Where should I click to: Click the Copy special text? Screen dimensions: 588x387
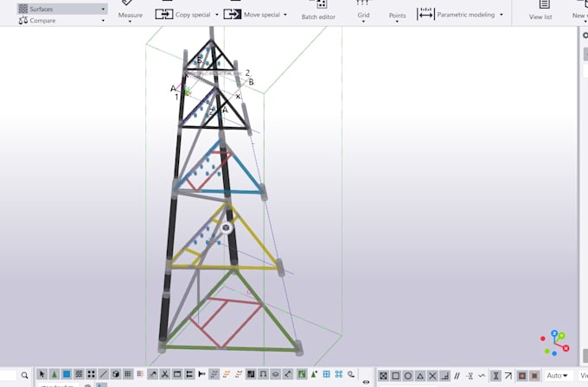point(193,15)
